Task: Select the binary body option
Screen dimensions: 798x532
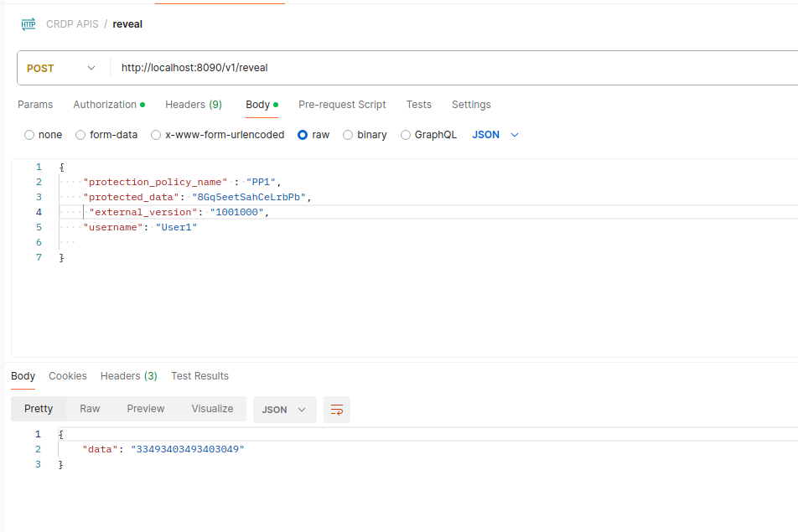Action: pos(348,134)
